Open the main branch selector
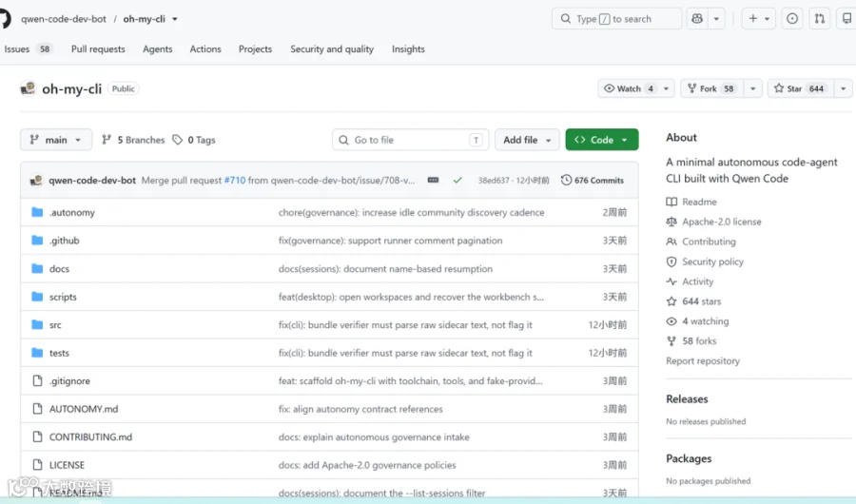The height and width of the screenshot is (504, 856). coord(56,140)
